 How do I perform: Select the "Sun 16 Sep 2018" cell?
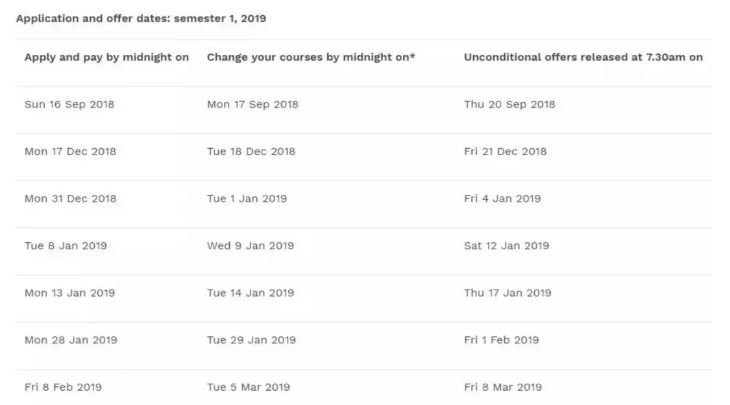[70, 105]
